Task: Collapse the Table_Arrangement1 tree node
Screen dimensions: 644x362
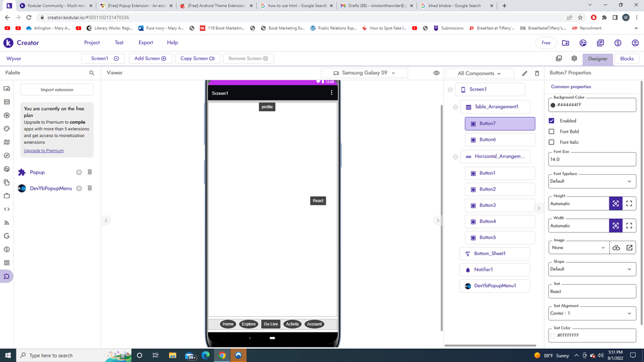Action: [455, 107]
